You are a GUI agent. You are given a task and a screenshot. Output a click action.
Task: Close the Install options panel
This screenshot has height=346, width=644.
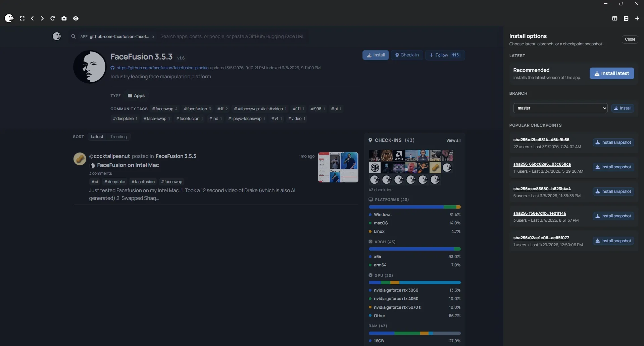click(630, 39)
